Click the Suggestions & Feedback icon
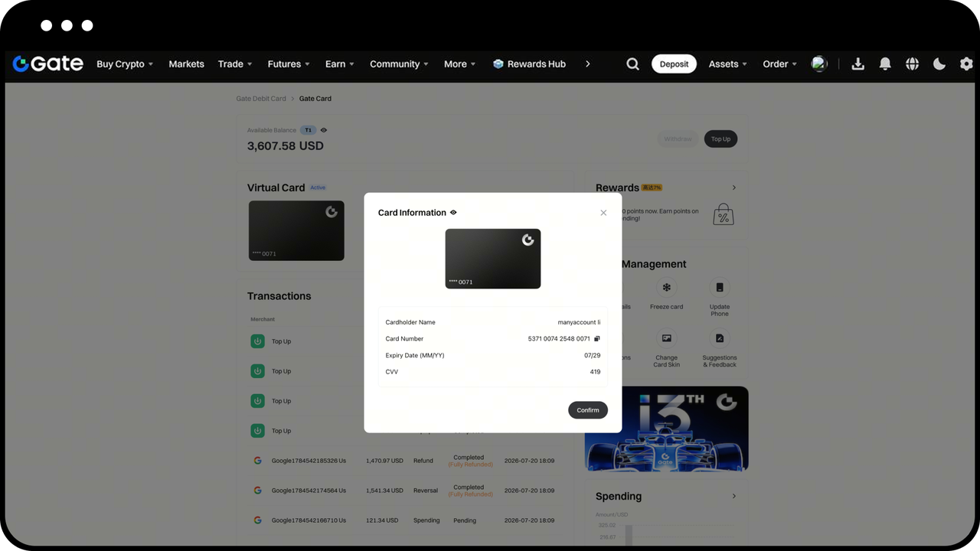 tap(720, 338)
